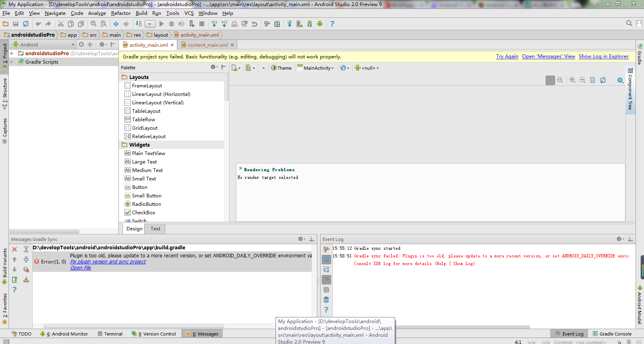Expand the Gradle Scripts tree node
This screenshot has width=644, height=344.
click(12, 62)
